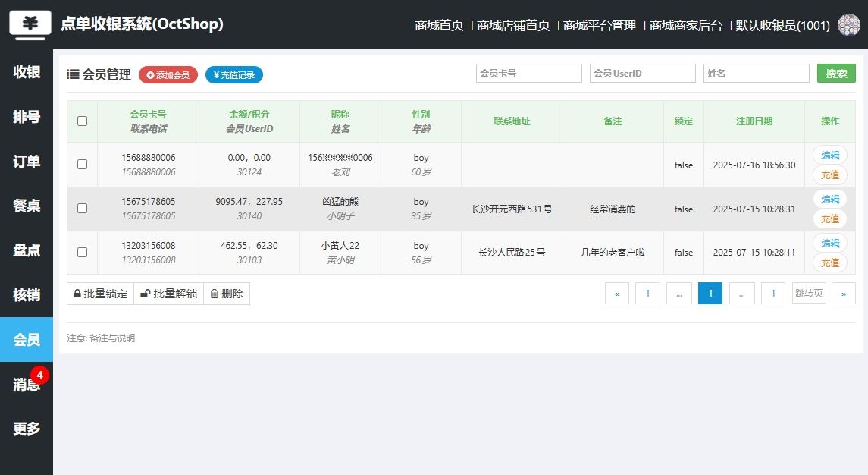Click 添加会员 button
The image size is (868, 475).
168,75
